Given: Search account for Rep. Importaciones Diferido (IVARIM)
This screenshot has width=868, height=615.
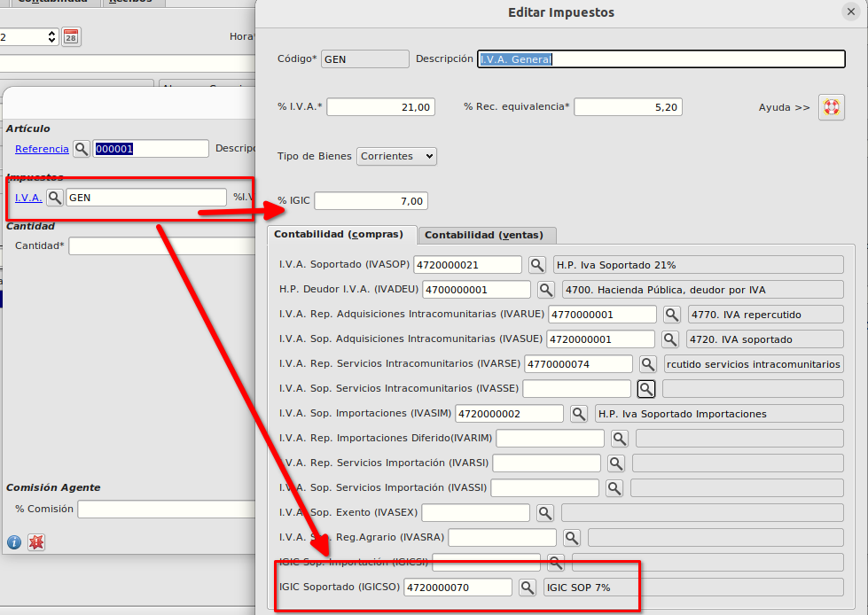Looking at the screenshot, I should 620,439.
